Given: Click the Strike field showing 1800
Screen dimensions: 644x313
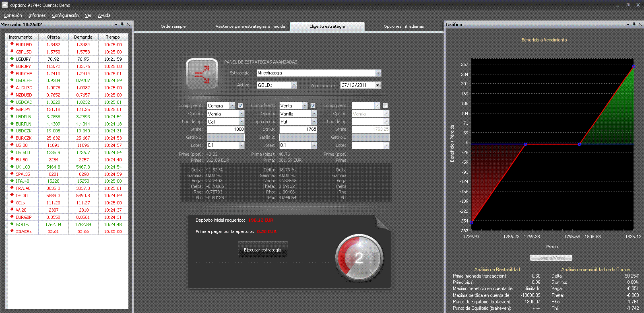Looking at the screenshot, I should 226,129.
